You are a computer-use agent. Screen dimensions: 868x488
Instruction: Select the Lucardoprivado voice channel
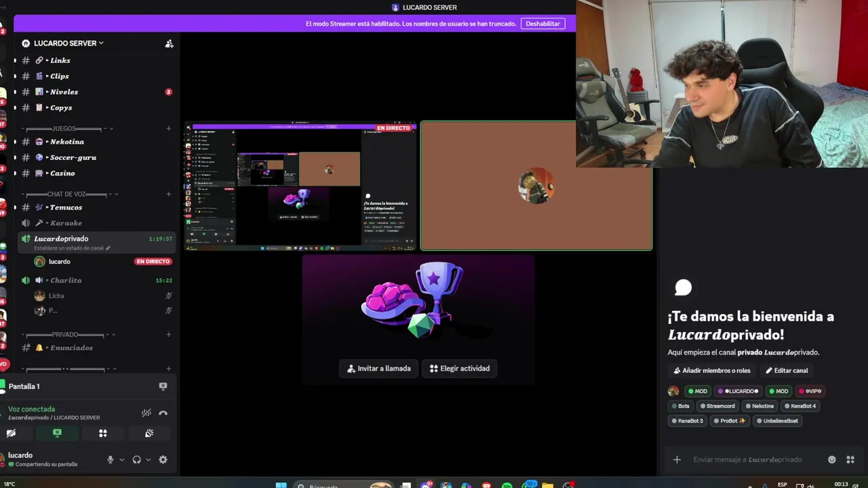[x=97, y=242]
